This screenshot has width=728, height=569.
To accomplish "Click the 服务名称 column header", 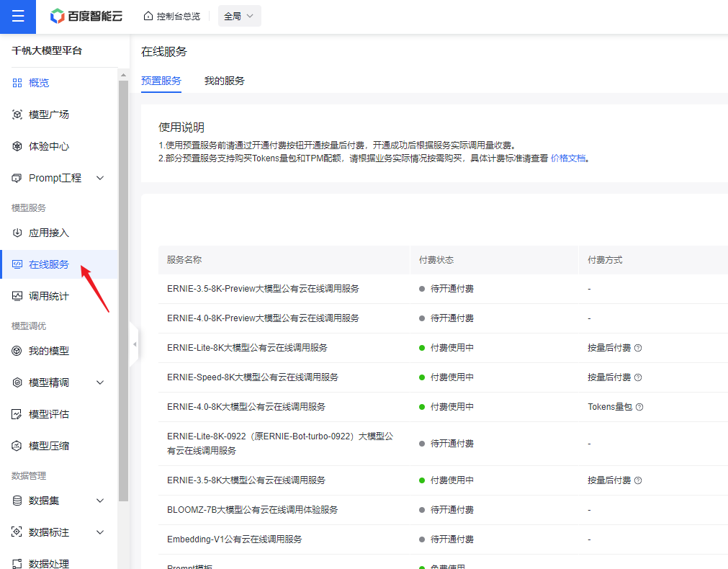I will point(184,259).
